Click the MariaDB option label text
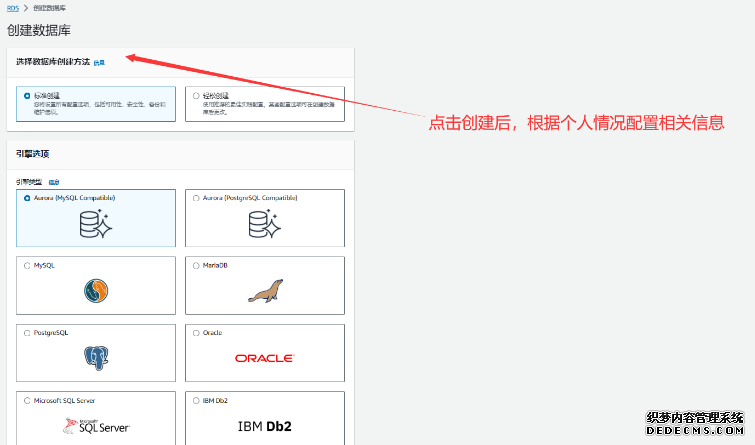This screenshot has width=755, height=445. [x=216, y=265]
